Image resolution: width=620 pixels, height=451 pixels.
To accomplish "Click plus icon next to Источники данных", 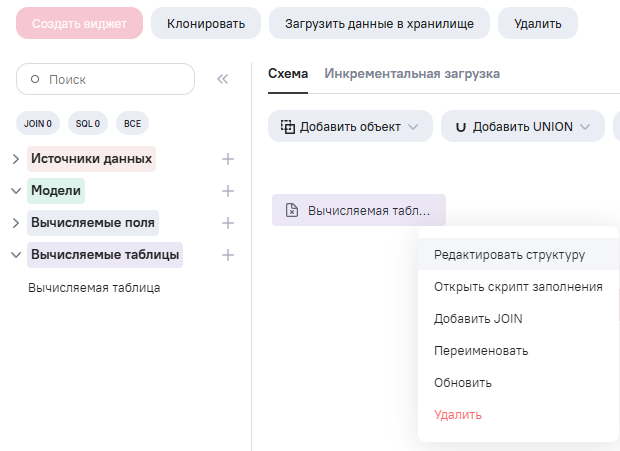I will [228, 159].
